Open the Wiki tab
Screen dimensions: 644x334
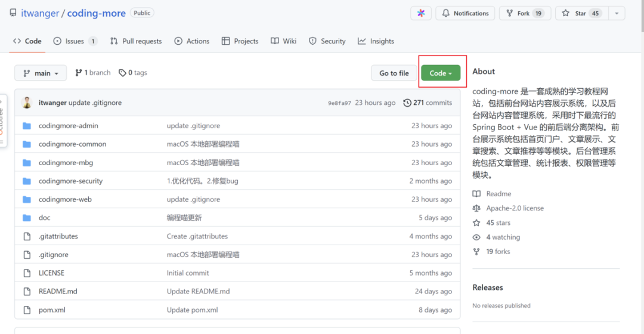point(283,41)
